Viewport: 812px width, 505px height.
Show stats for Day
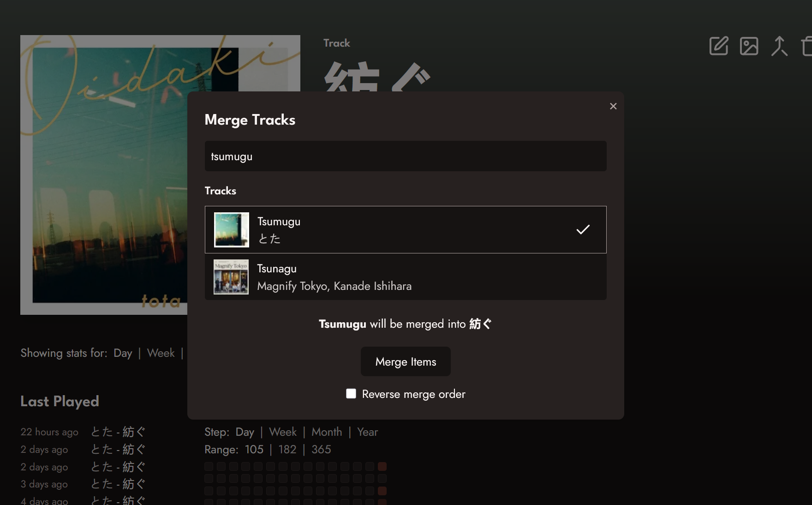tap(123, 353)
